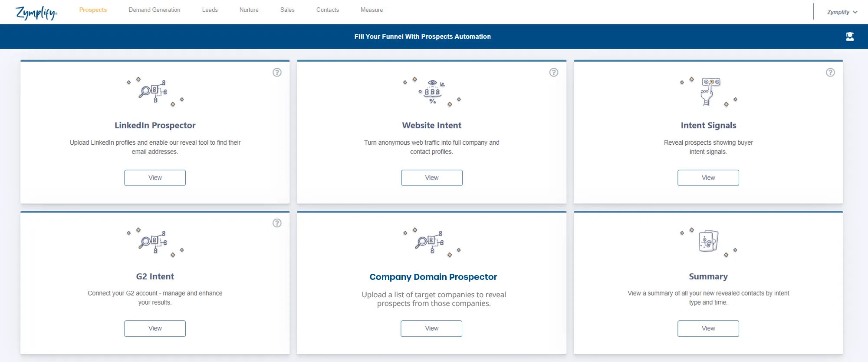View the Summary of revealed contacts
868x362 pixels.
click(708, 329)
